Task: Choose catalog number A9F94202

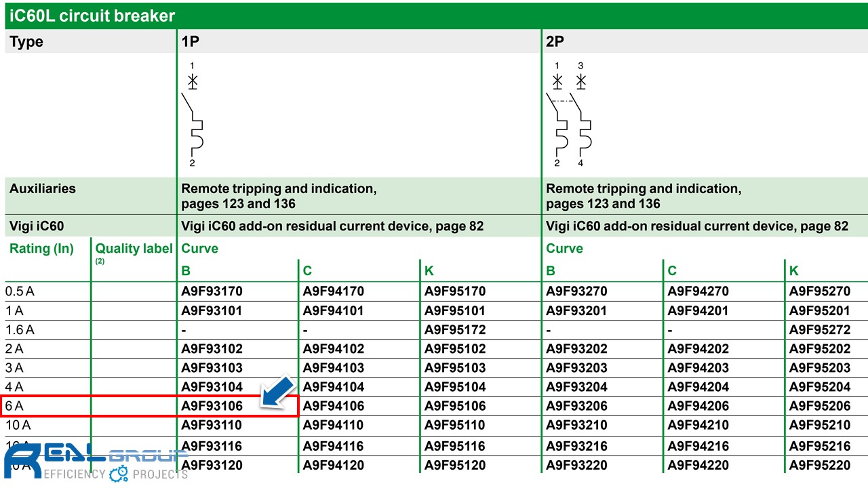Action: coord(698,348)
